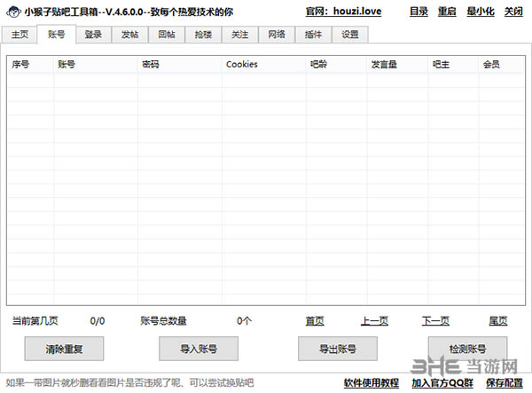Go to 首页 first page

click(x=315, y=321)
